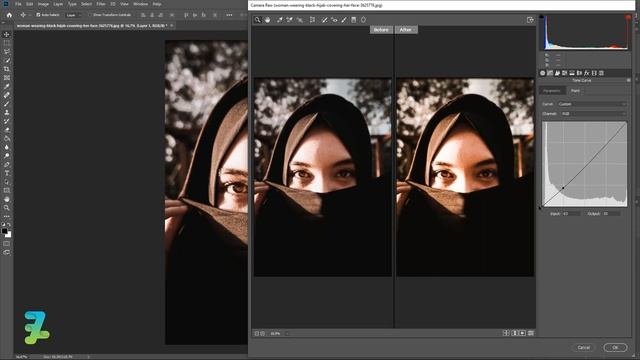The image size is (640, 360).
Task: Toggle full screen mode in Camera Raw
Action: pyautogui.click(x=530, y=20)
